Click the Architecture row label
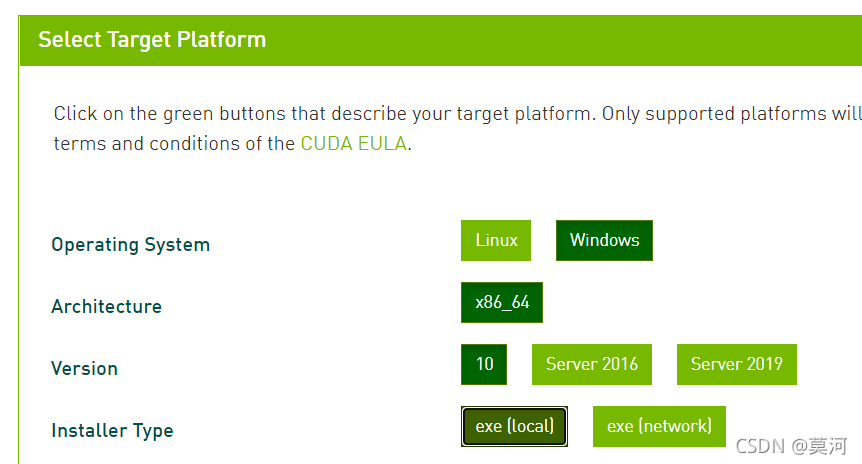 click(x=107, y=306)
